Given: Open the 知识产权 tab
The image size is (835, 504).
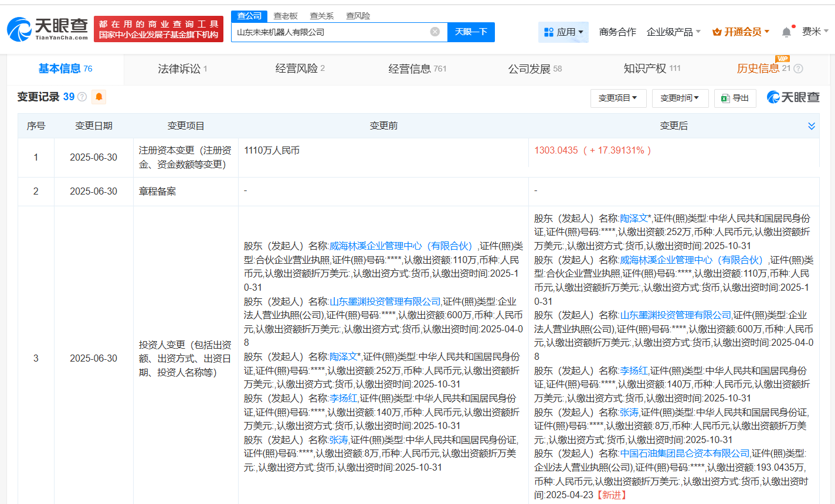Looking at the screenshot, I should click(x=652, y=69).
